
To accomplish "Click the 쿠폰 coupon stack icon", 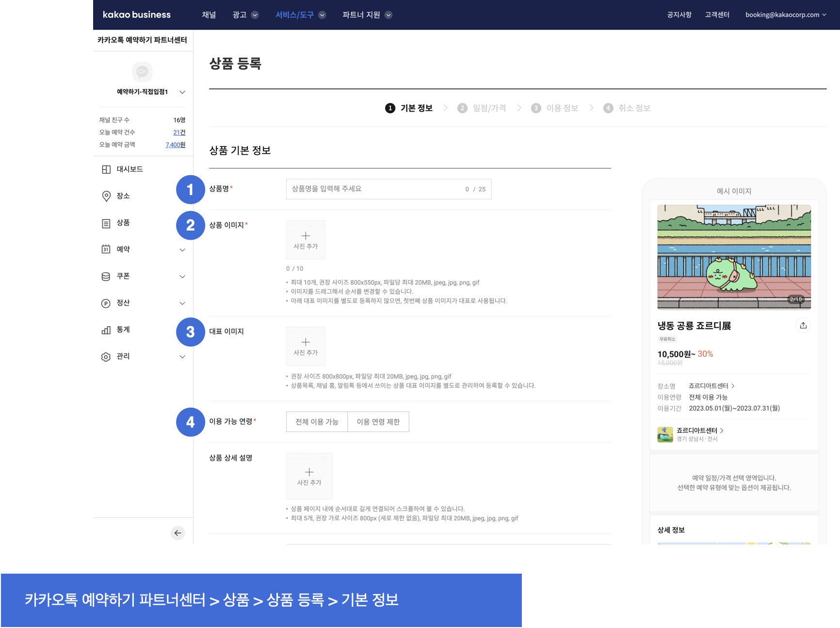I will click(106, 277).
